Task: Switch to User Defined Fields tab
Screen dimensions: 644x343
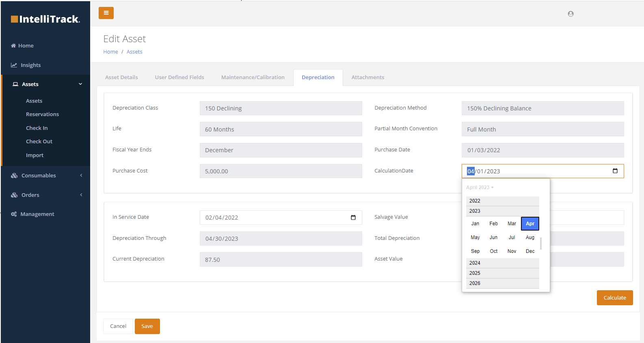Action: 179,77
